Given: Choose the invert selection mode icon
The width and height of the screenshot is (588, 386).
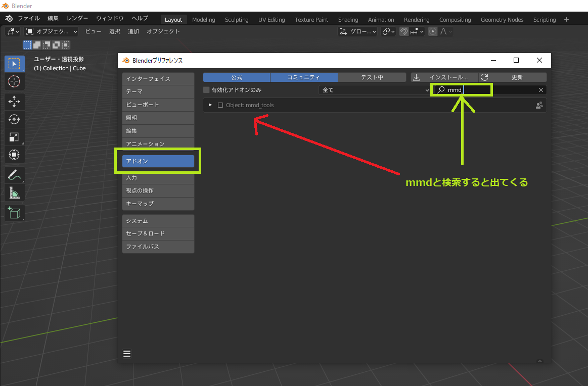Looking at the screenshot, I should [56, 45].
